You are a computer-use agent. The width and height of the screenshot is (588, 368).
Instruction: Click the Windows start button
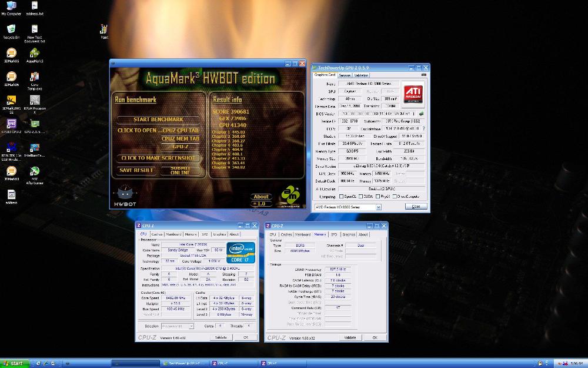[14, 363]
